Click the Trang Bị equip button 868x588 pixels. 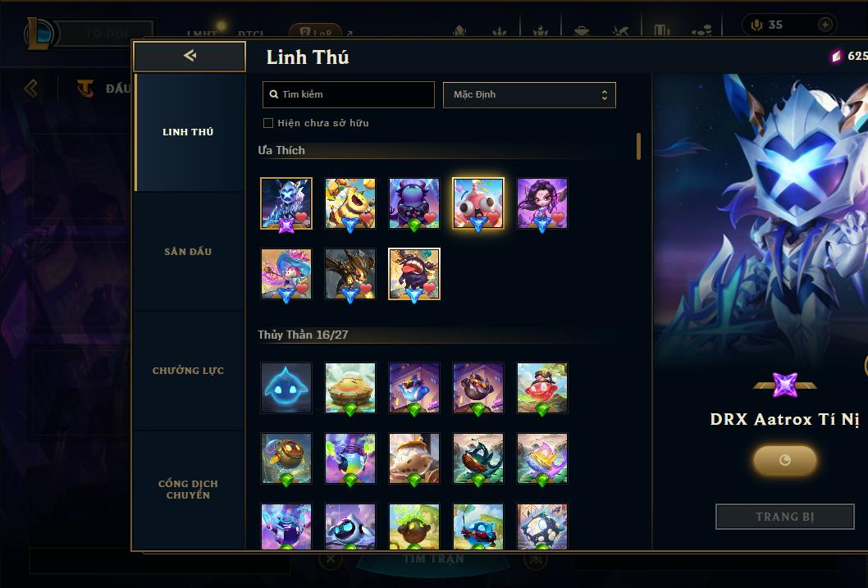point(785,517)
